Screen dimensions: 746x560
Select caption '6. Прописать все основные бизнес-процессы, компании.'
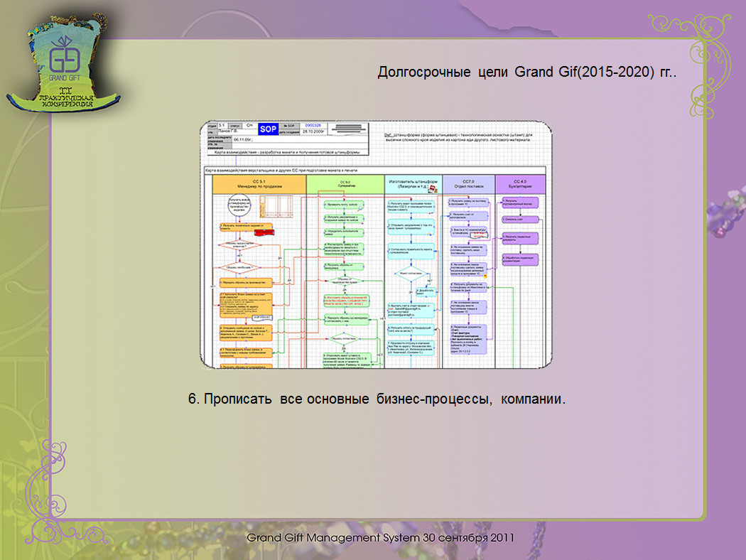coord(377,399)
